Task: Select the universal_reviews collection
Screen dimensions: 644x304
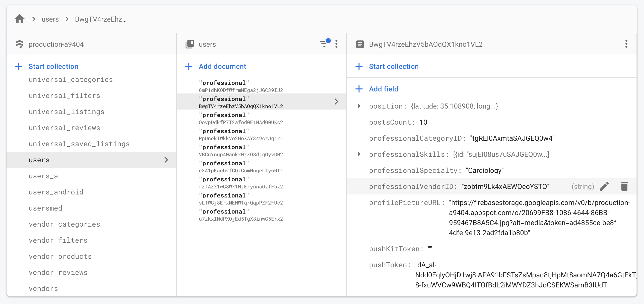Action: 64,128
